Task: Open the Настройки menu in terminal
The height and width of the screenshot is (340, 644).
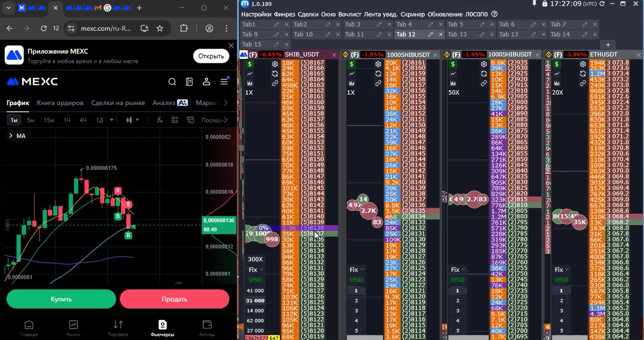Action: 256,15
